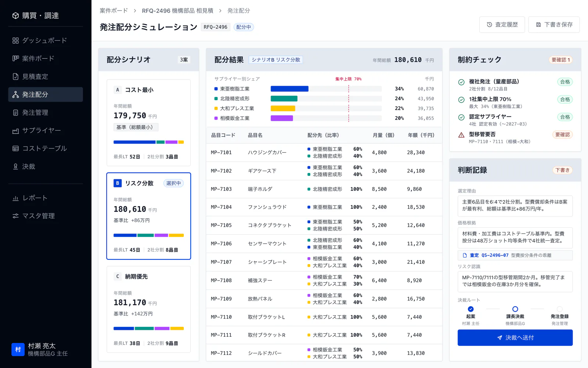
Task: Click the 選定理由 text field
Action: pos(515,206)
